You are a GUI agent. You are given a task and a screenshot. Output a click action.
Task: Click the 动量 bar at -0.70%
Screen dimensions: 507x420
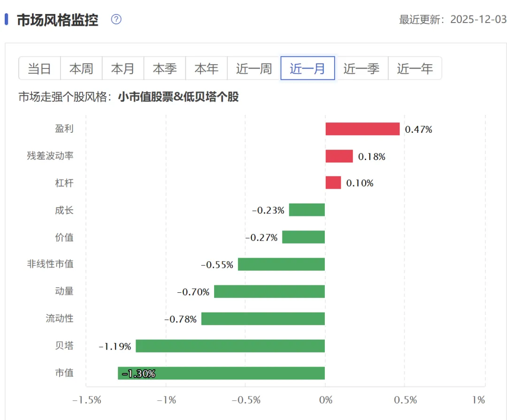[x=269, y=291]
